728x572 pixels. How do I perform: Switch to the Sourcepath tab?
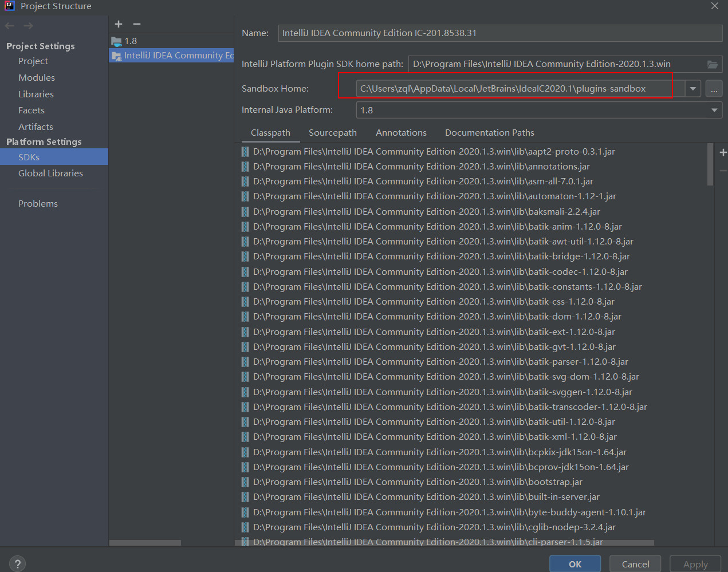click(333, 133)
